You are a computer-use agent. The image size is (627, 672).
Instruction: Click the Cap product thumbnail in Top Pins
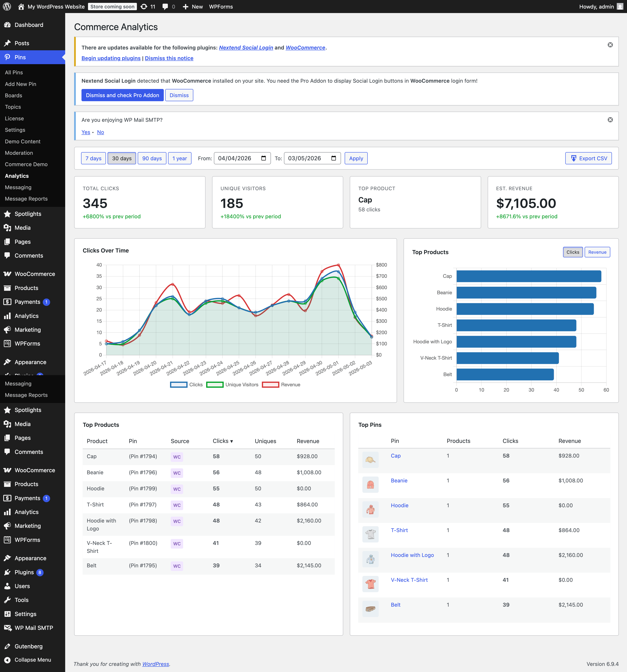tap(370, 460)
